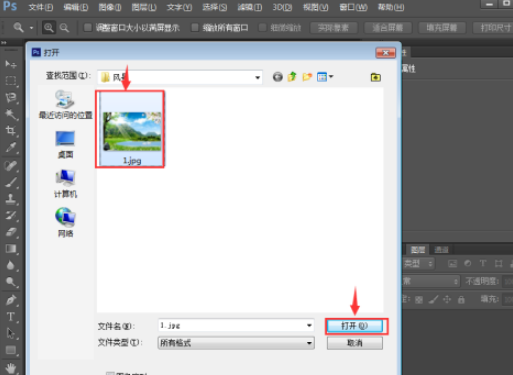Select the Gradient tool
Viewport: 513px width, 375px height.
pos(11,249)
